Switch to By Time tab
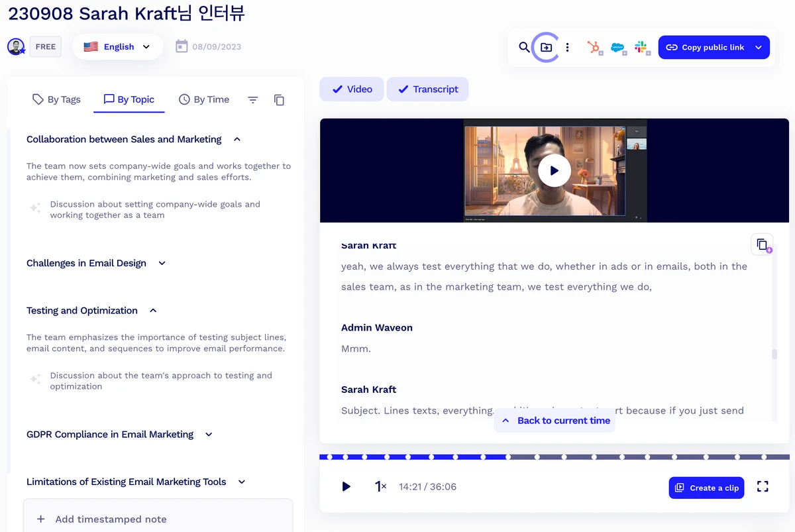 (x=204, y=99)
